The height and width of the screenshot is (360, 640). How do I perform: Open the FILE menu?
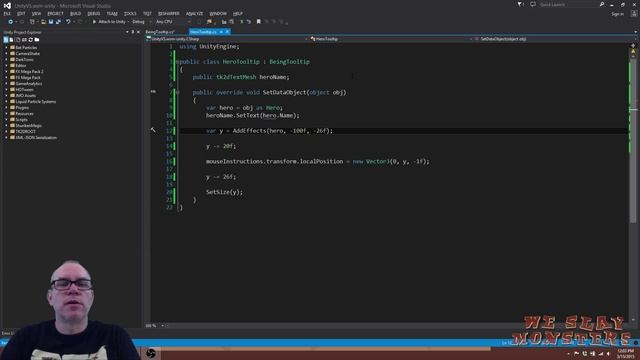pos(7,14)
